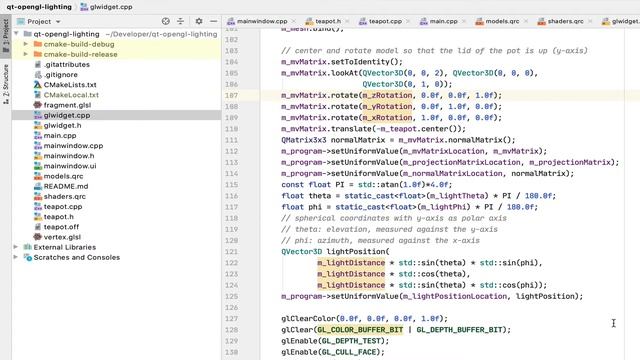Open main.cpp in project tree

[60, 136]
